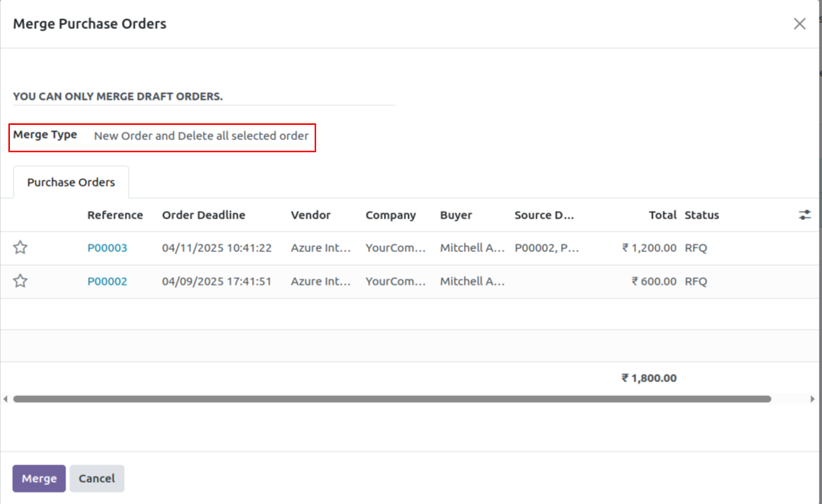
Task: Switch to the Purchase Orders tab
Action: pos(71,182)
